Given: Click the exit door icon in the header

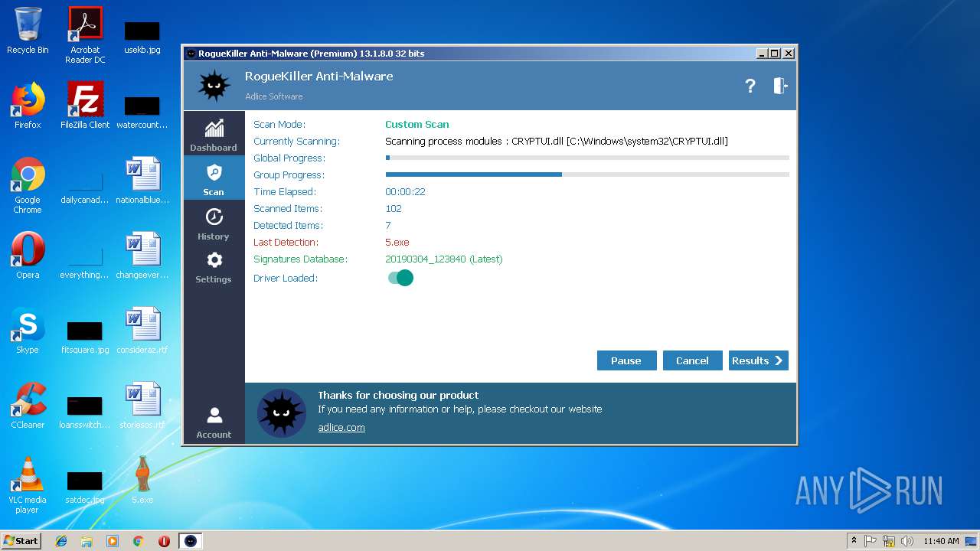Looking at the screenshot, I should point(780,86).
